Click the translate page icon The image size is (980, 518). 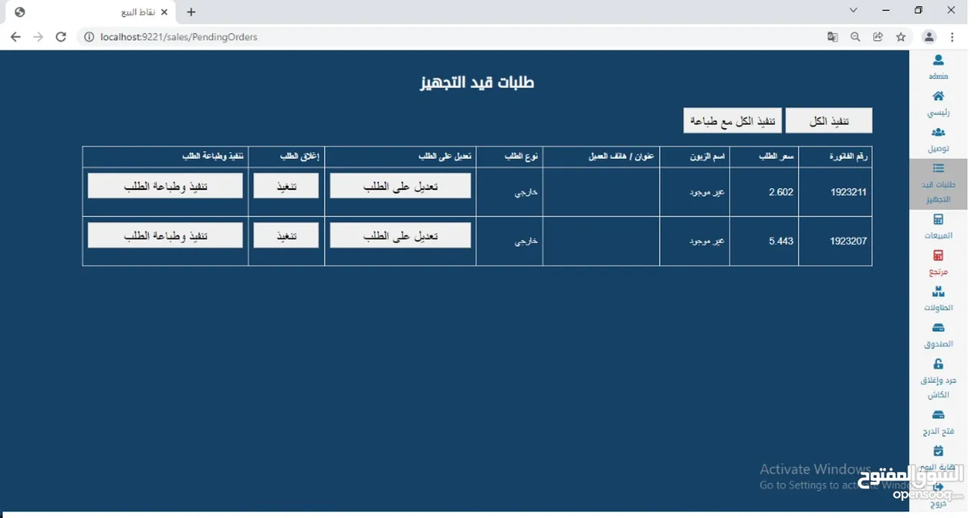833,37
